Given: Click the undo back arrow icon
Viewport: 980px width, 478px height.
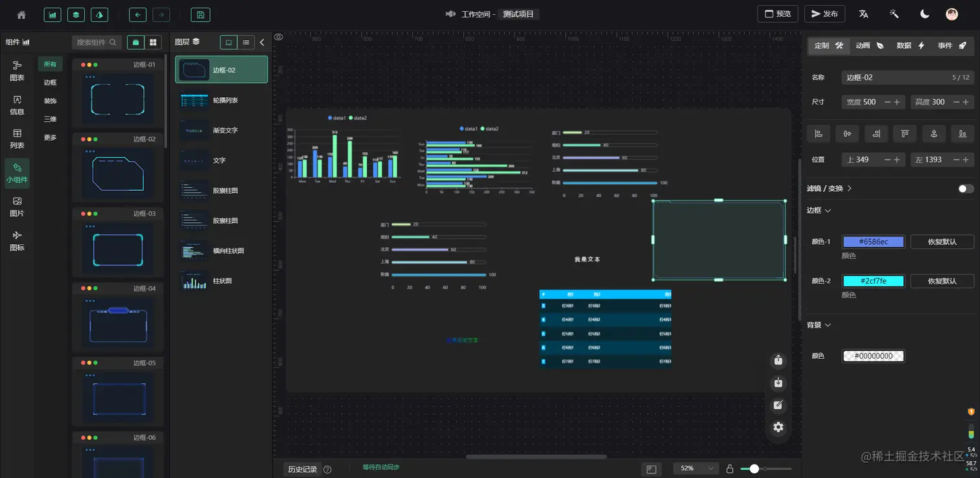Looking at the screenshot, I should pos(137,14).
